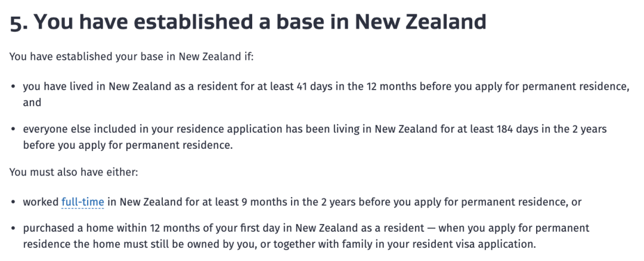The width and height of the screenshot is (644, 261).
Task: Open the "full-time" hyperlink
Action: point(82,202)
